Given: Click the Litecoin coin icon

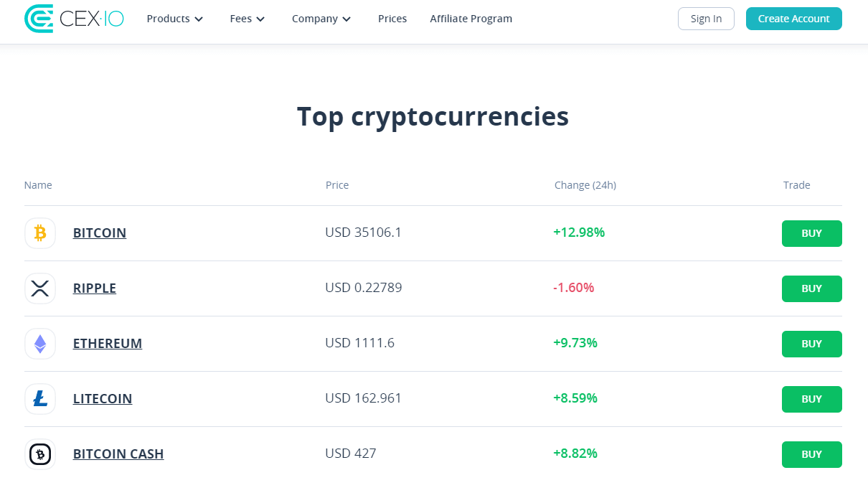Looking at the screenshot, I should (x=40, y=399).
